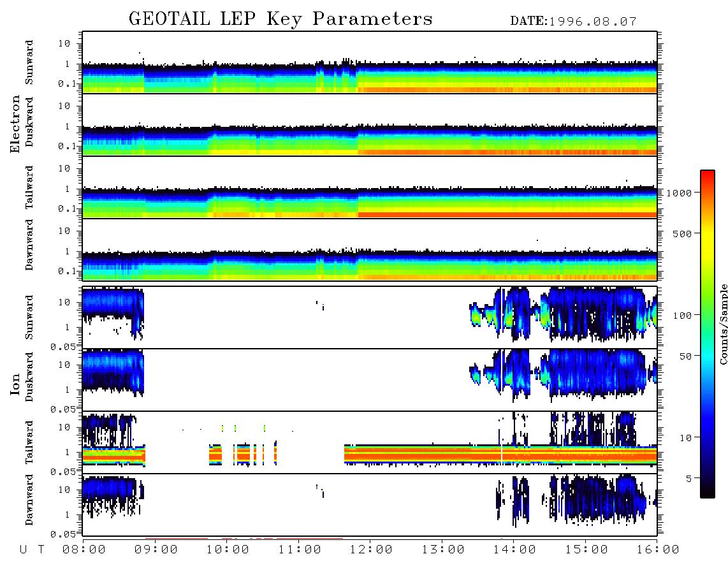The width and height of the screenshot is (728, 561).
Task: Click the '12:00' time tick label
Action: tap(371, 550)
